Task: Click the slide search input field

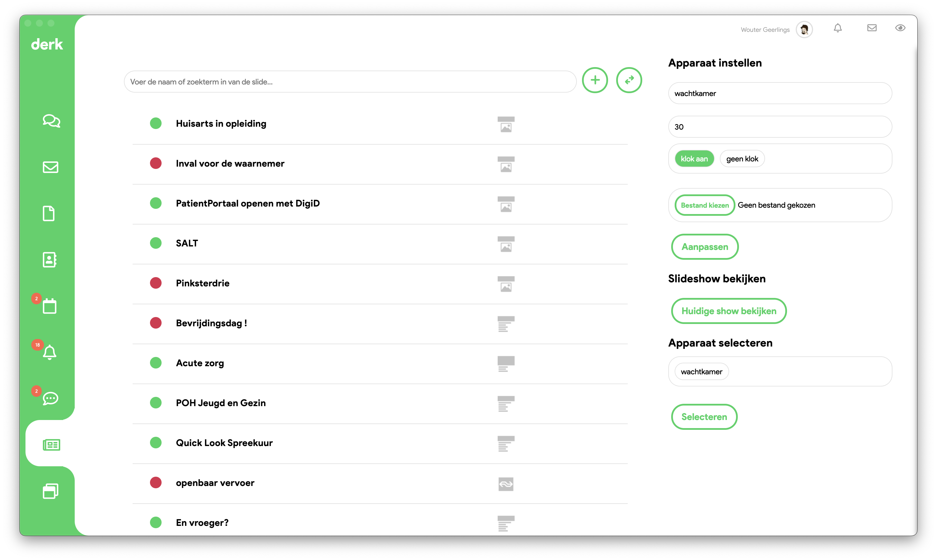Action: click(350, 82)
